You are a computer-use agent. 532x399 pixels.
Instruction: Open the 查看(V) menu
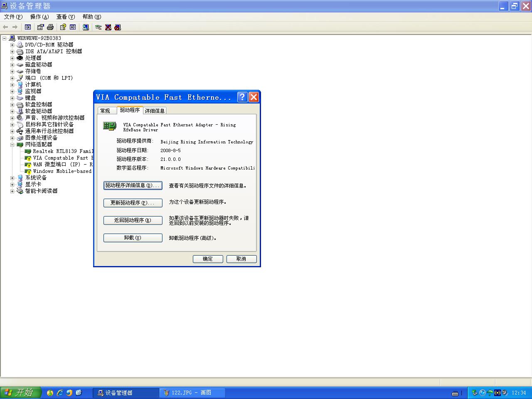(66, 17)
